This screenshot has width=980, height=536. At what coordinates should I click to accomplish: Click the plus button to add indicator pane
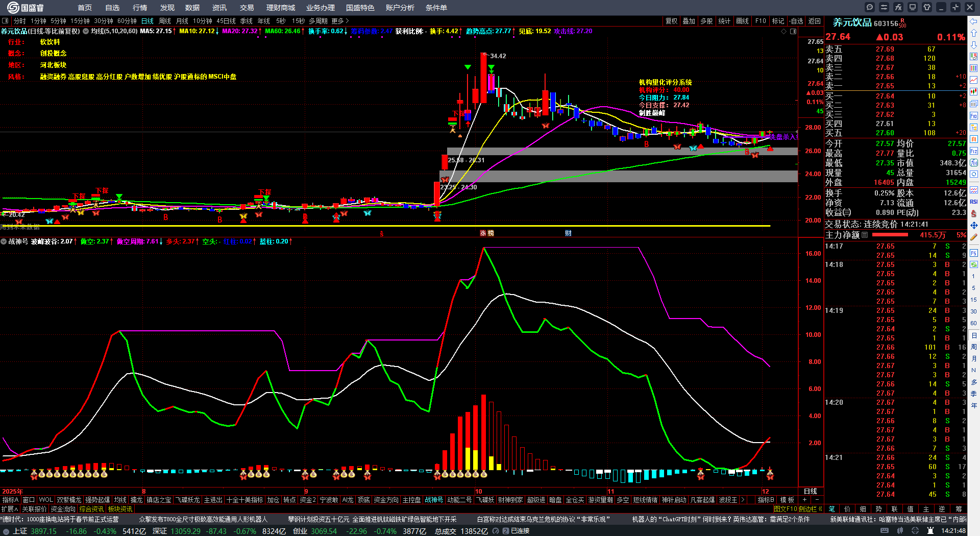click(x=805, y=500)
